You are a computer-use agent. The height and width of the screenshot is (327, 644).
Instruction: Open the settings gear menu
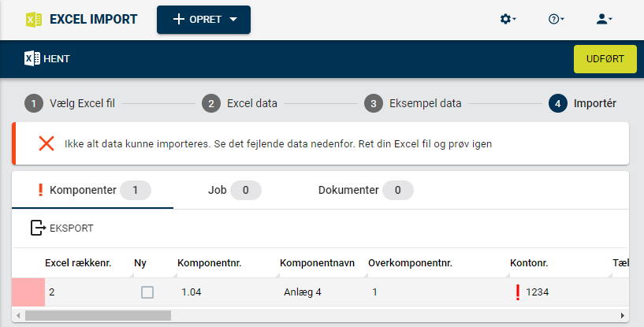click(508, 19)
